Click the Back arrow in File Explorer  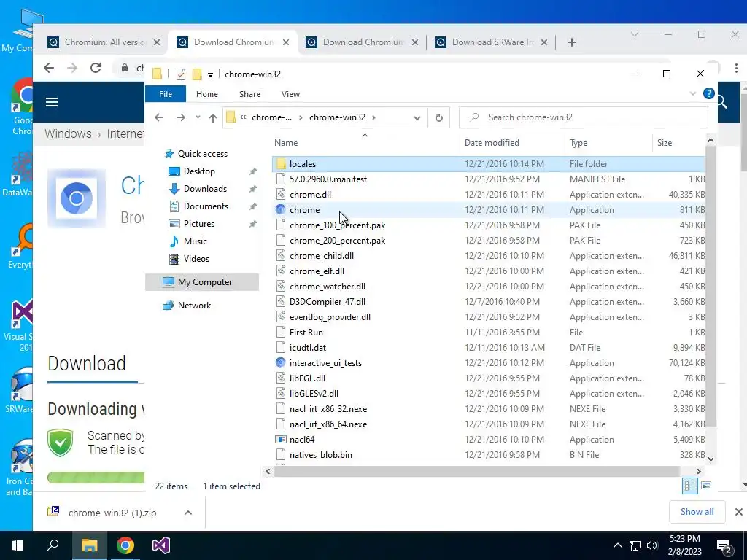159,117
